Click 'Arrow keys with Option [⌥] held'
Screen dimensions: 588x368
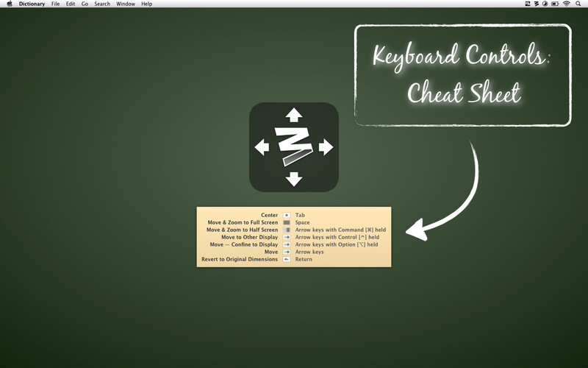337,244
